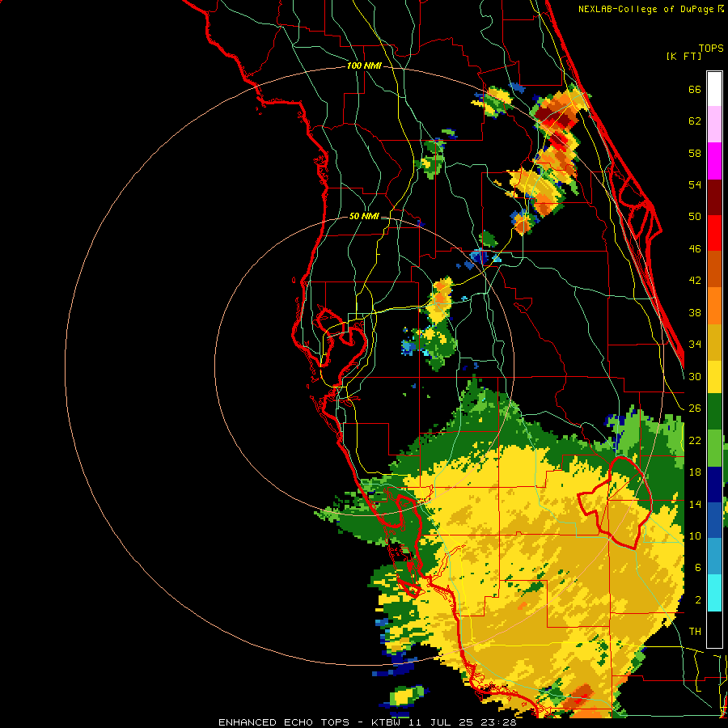Click the 18 legend value
Screen dimensions: 728x728
[695, 472]
